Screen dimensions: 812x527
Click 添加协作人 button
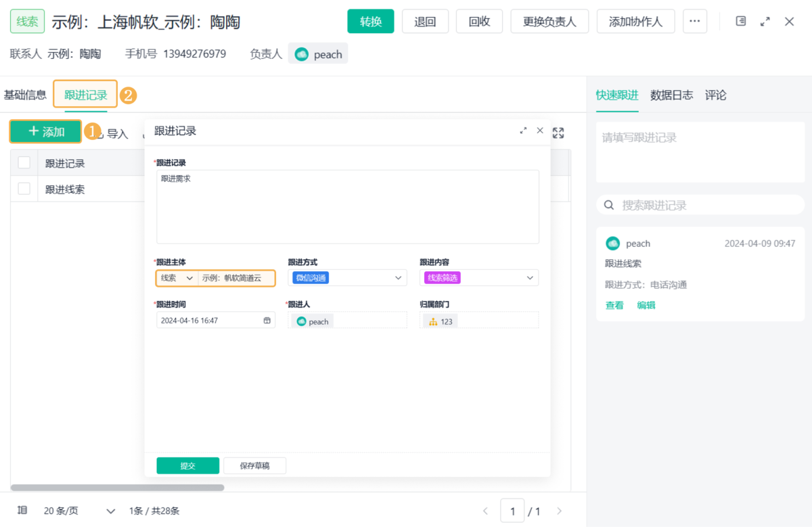[635, 22]
